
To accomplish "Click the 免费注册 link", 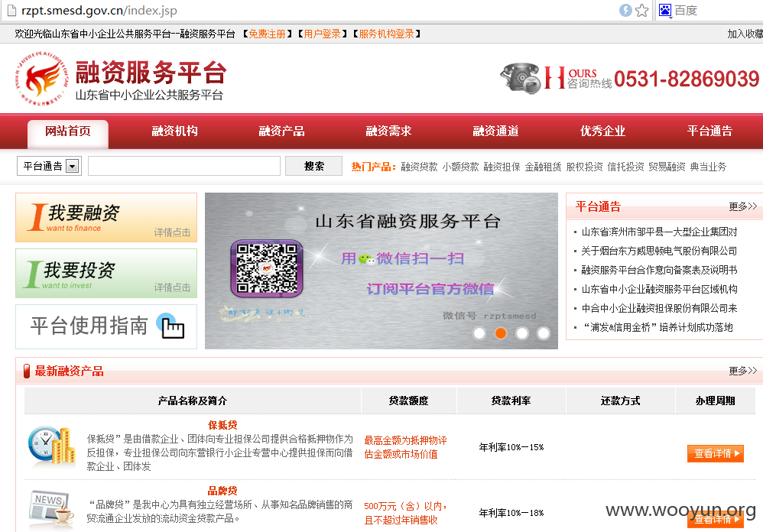I will click(x=267, y=34).
